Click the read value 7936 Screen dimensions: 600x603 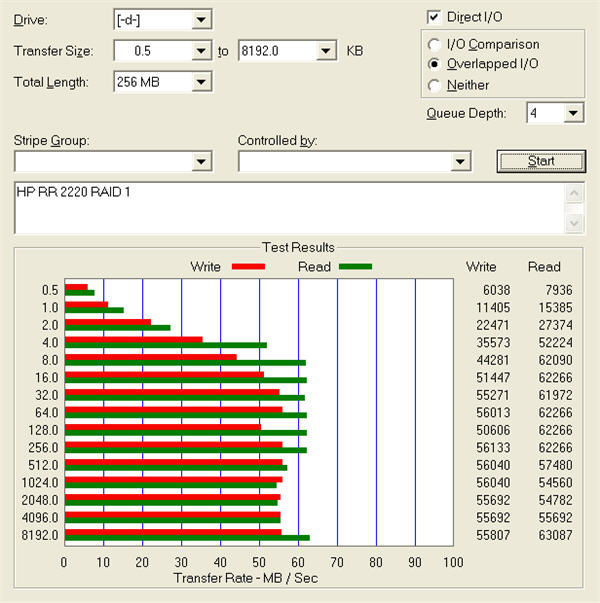(559, 290)
